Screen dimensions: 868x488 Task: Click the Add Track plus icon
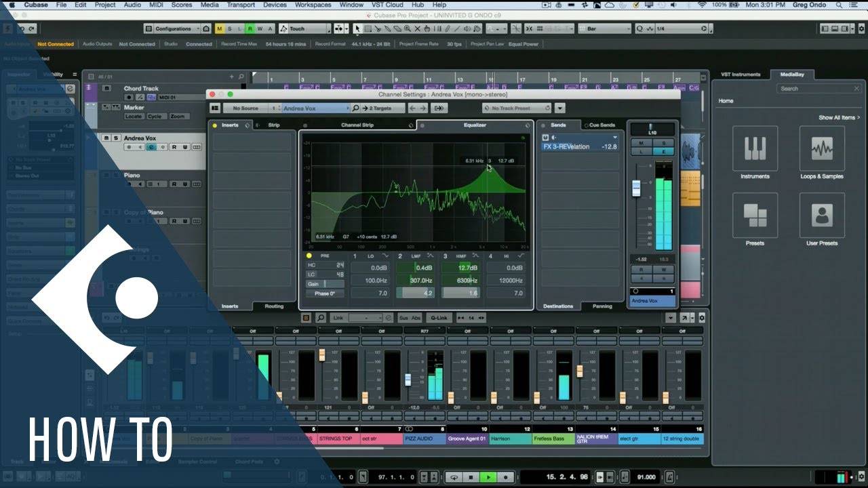(231, 77)
